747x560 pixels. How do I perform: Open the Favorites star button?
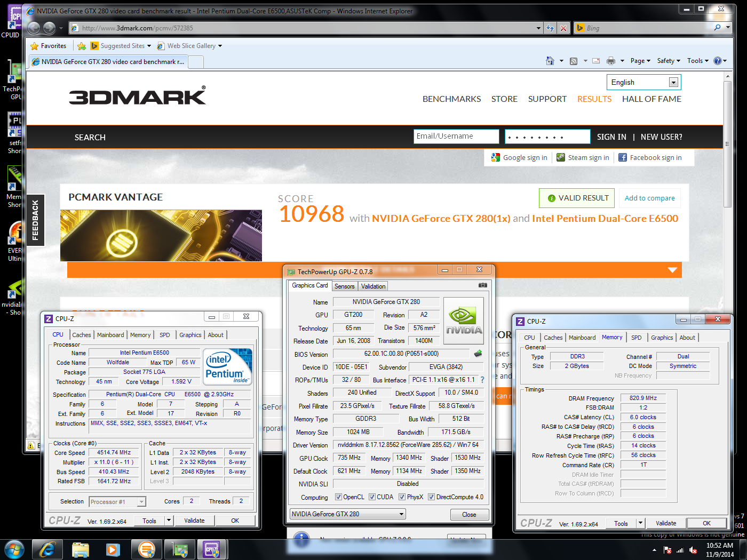(49, 46)
